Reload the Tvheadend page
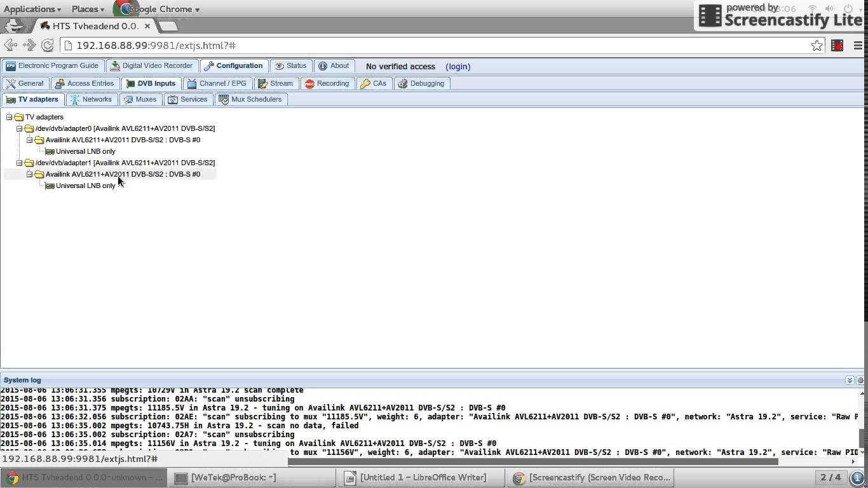The image size is (868, 488). tap(48, 45)
